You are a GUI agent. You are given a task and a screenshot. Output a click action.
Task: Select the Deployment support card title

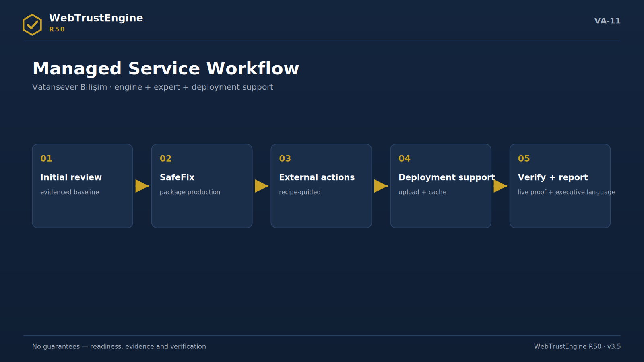click(x=447, y=177)
